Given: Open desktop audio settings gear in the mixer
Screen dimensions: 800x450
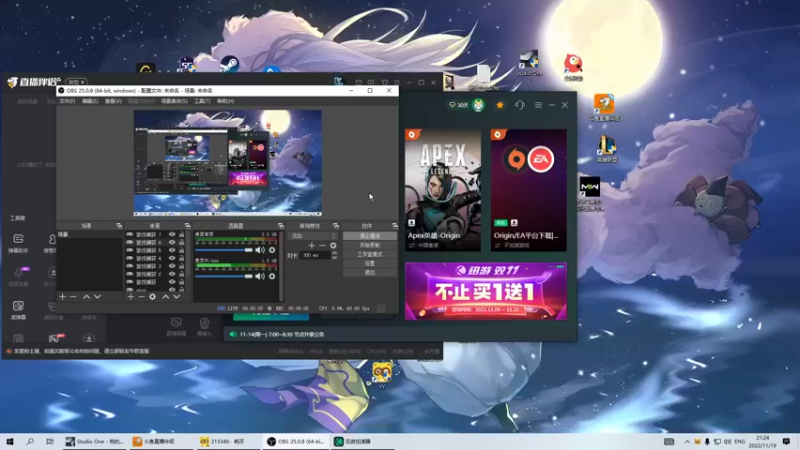Looking at the screenshot, I should point(272,250).
